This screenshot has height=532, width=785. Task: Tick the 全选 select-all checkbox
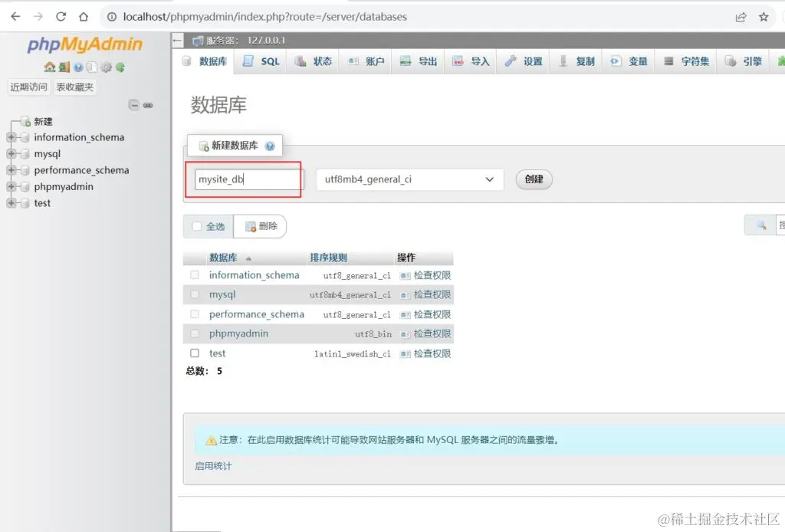(197, 226)
